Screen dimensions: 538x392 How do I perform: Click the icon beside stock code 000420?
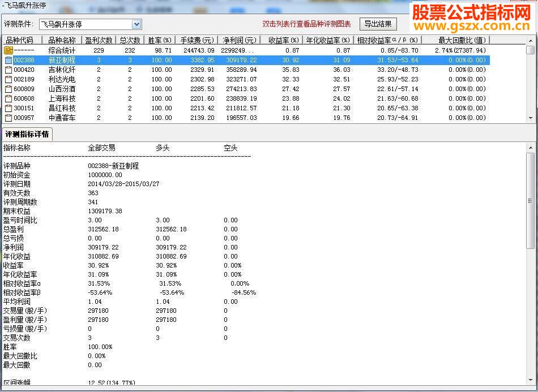[8, 70]
